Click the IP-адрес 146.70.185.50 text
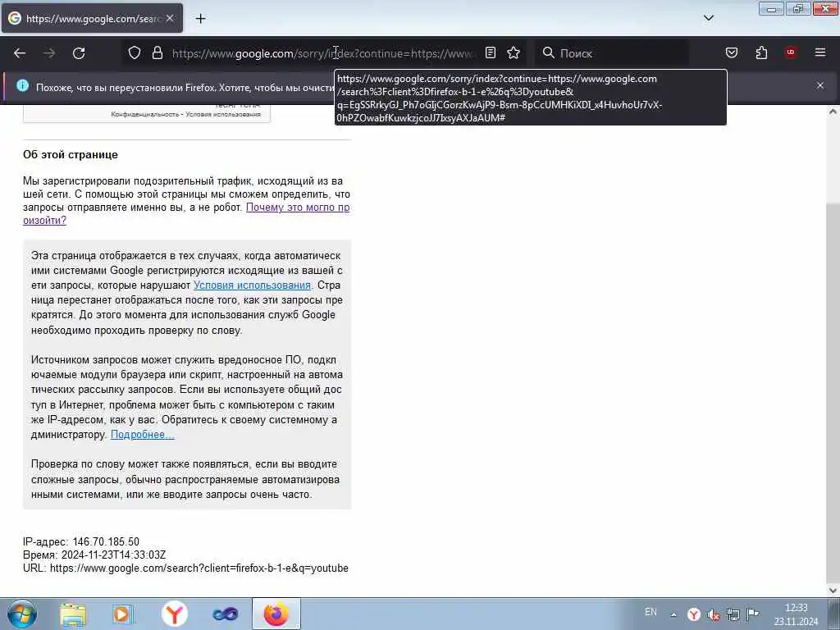This screenshot has height=630, width=840. pyautogui.click(x=81, y=541)
